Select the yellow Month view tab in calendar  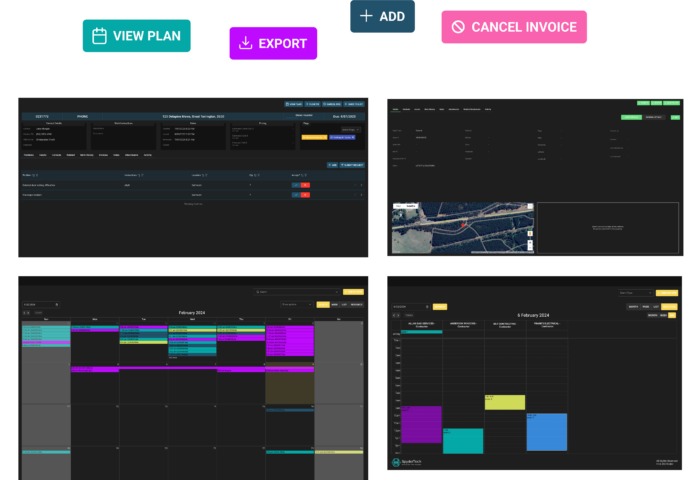[323, 304]
